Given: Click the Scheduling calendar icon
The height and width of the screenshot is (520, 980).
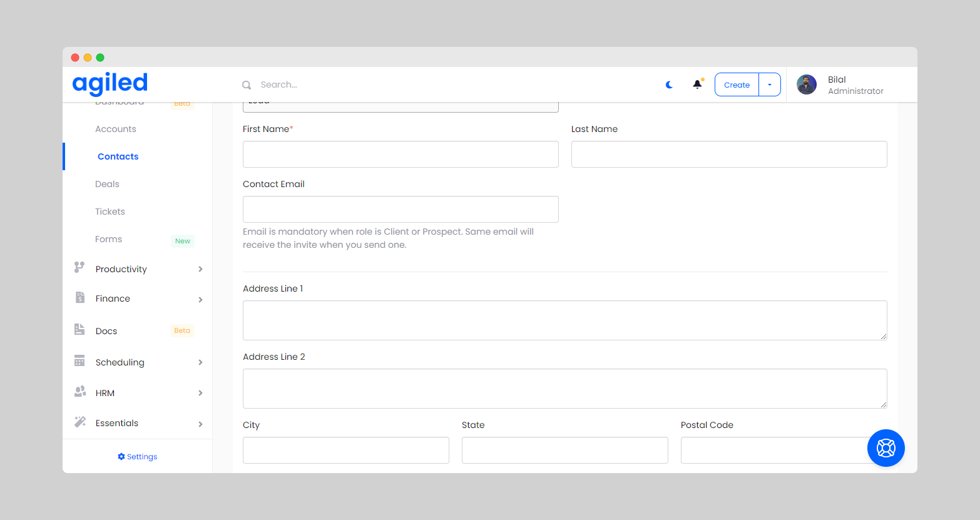Looking at the screenshot, I should (x=79, y=361).
